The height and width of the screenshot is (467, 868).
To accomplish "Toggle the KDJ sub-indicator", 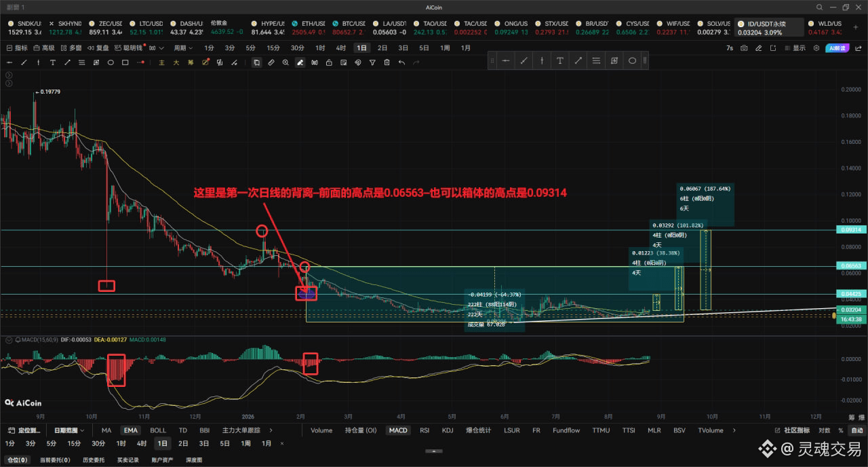I will [x=448, y=430].
